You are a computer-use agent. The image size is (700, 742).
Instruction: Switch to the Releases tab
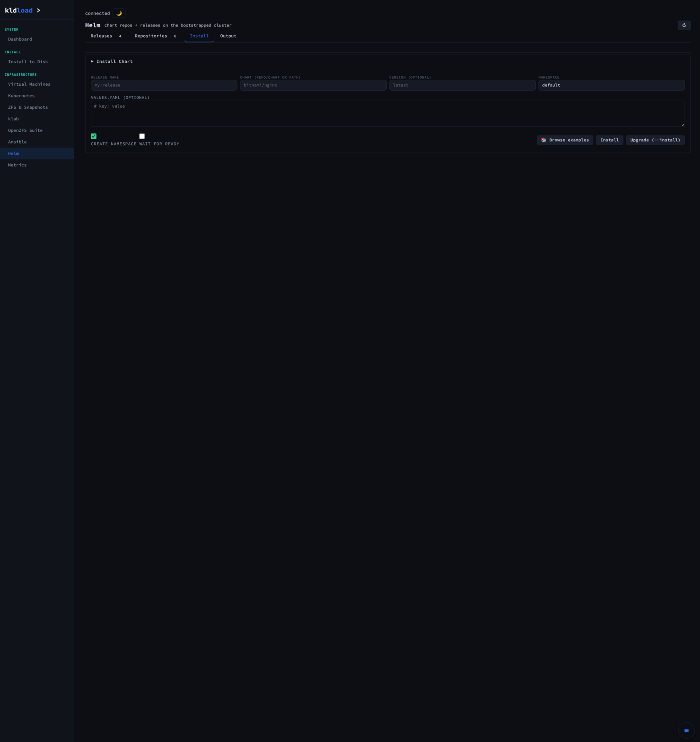pyautogui.click(x=106, y=36)
